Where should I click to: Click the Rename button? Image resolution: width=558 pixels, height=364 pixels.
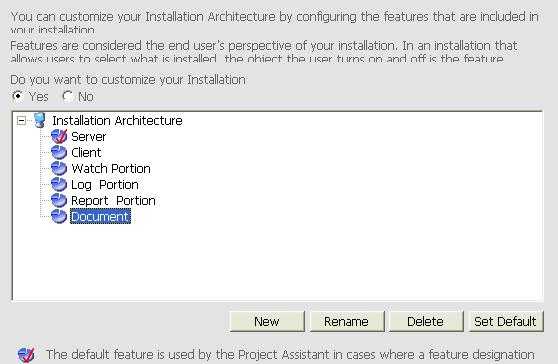click(x=347, y=322)
